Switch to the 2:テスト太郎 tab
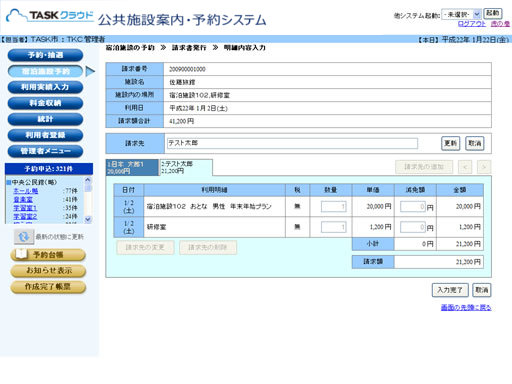512x384 pixels. pyautogui.click(x=186, y=167)
